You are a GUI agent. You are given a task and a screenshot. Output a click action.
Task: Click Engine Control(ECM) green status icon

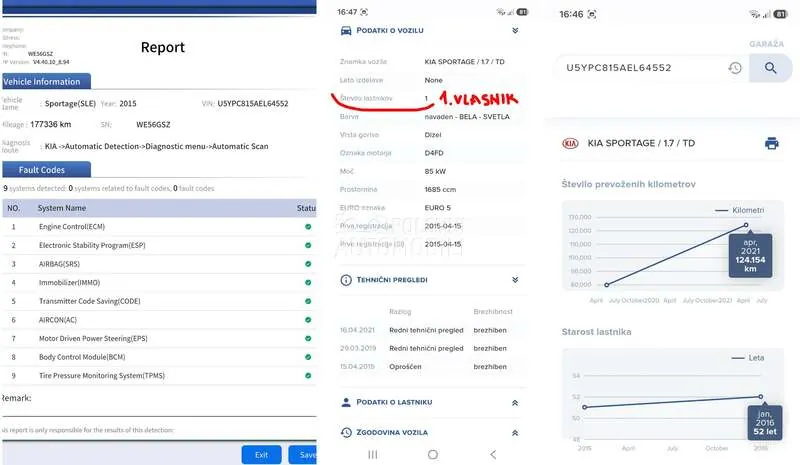(308, 227)
